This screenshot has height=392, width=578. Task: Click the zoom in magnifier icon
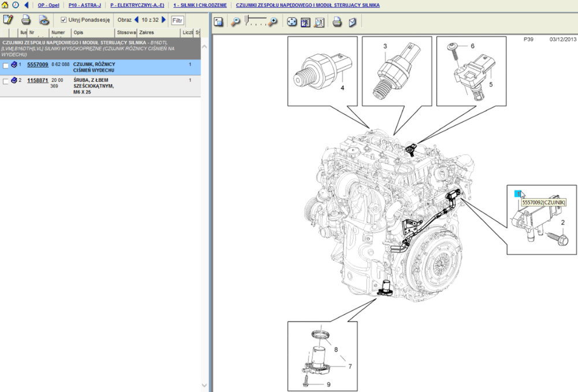272,22
